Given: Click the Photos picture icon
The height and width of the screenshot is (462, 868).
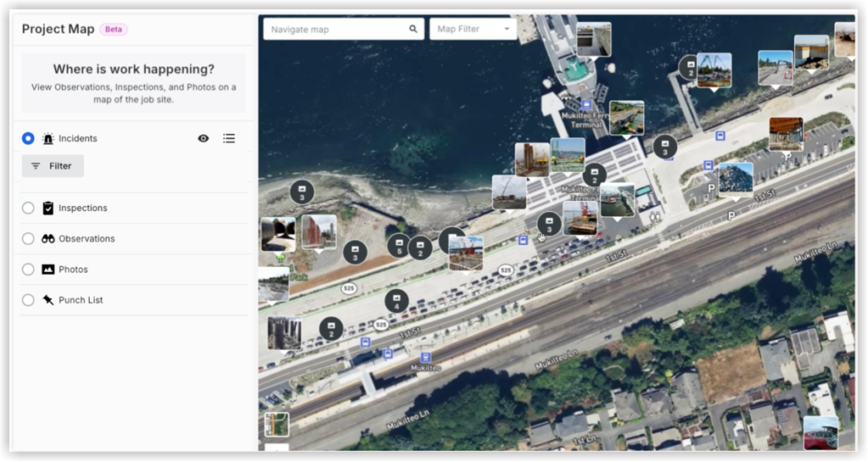Looking at the screenshot, I should (48, 270).
